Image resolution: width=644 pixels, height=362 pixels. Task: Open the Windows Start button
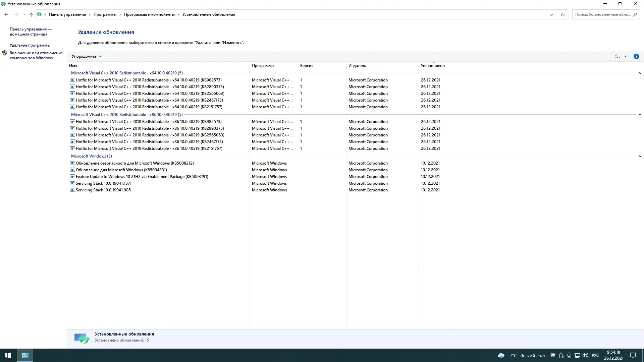coord(8,355)
